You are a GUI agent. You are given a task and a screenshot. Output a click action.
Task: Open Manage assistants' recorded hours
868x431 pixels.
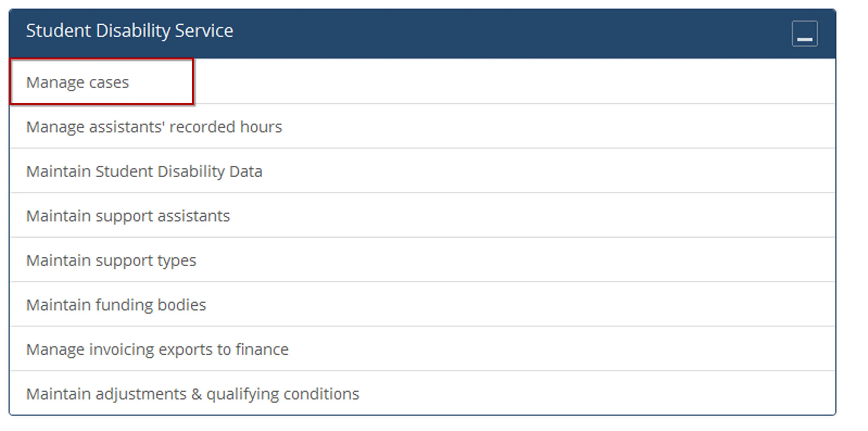click(154, 127)
